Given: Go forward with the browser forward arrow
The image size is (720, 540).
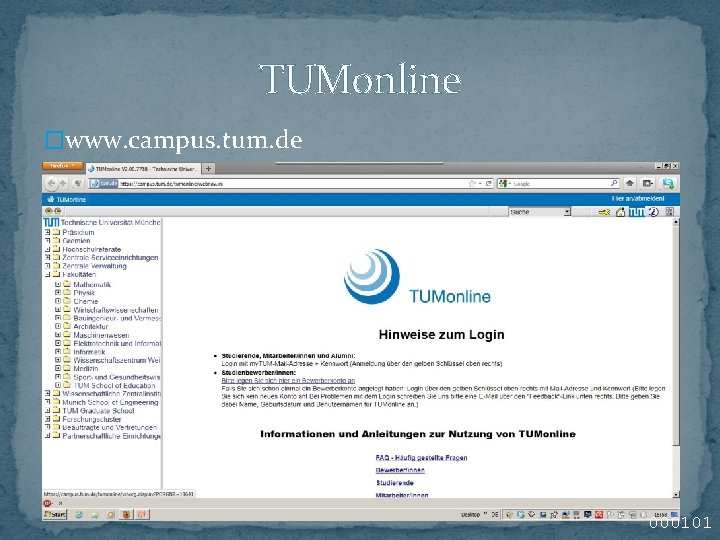Looking at the screenshot, I should pos(63,184).
